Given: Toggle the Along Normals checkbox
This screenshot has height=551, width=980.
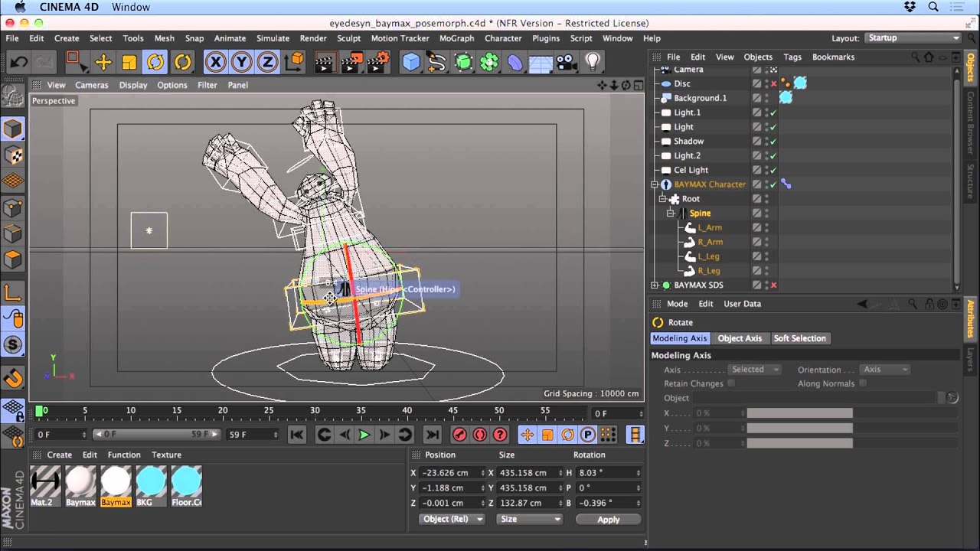Looking at the screenshot, I should click(863, 383).
